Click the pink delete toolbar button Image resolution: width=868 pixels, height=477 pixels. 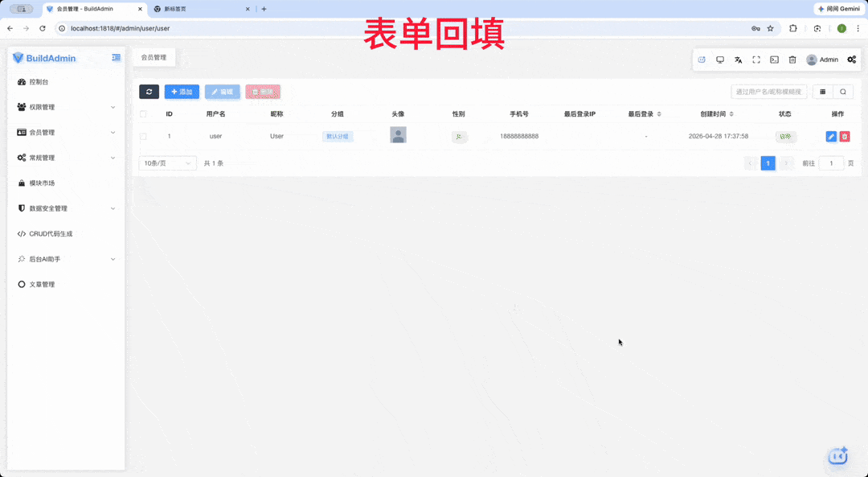pyautogui.click(x=263, y=92)
